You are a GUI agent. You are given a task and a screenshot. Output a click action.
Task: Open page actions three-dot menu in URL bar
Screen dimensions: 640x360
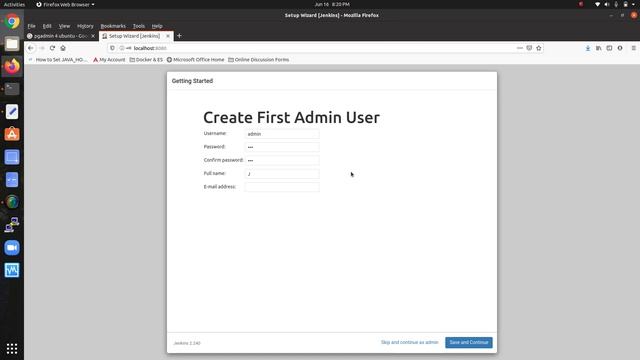point(520,48)
